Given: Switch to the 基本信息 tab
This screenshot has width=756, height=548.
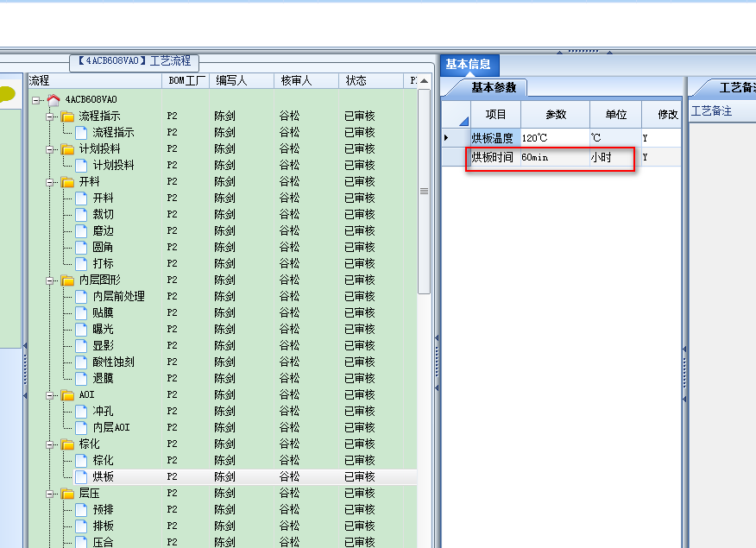Looking at the screenshot, I should (468, 64).
